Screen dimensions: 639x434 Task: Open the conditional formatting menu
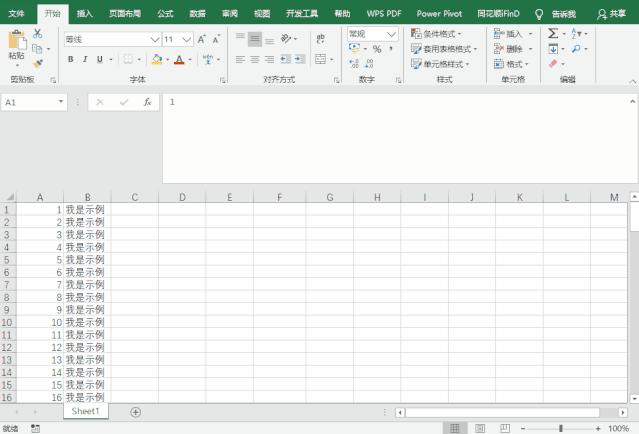click(436, 34)
